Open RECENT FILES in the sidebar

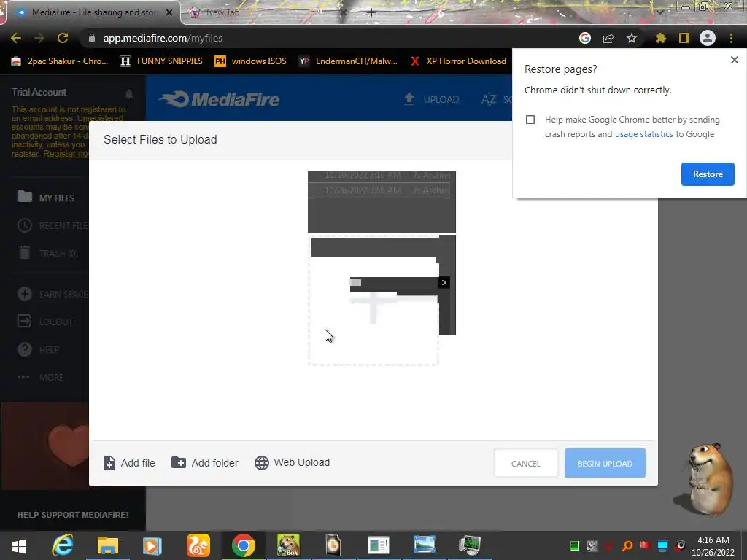tap(53, 225)
